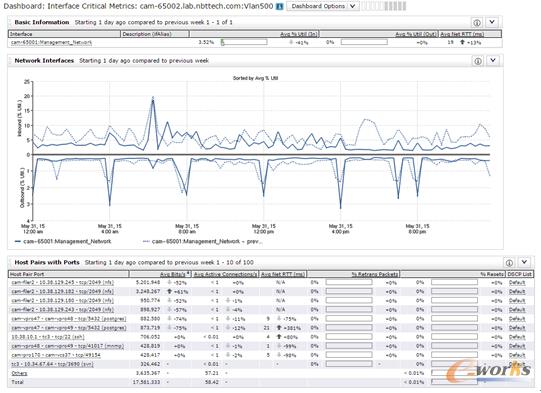This screenshot has height=393, width=541.
Task: Open tc3 - 10.34.67.64 svn link
Action: [x=52, y=364]
